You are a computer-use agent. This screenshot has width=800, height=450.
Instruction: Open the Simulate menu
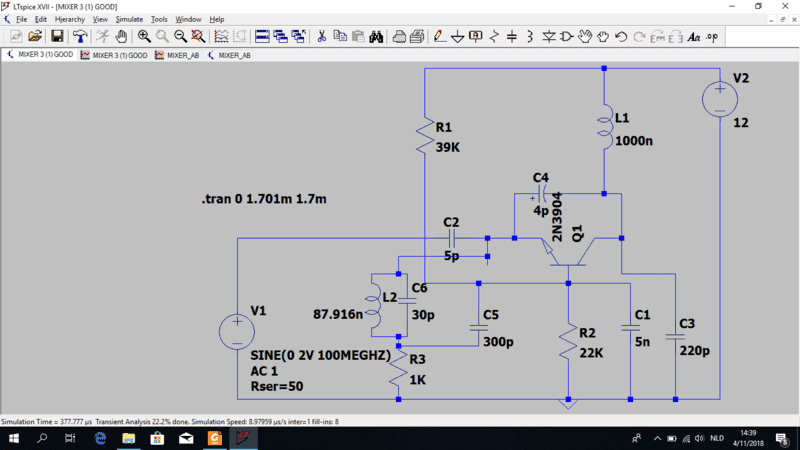click(129, 19)
